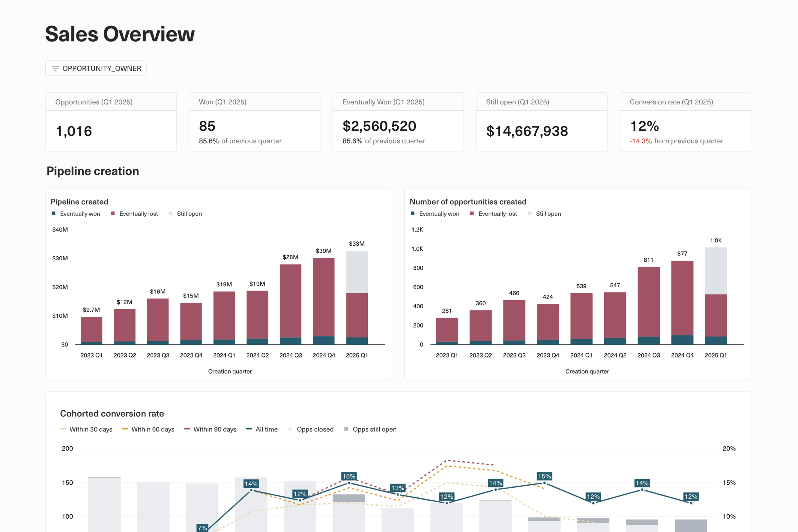Click the Number of opportunities created title
The height and width of the screenshot is (532, 798).
point(468,202)
